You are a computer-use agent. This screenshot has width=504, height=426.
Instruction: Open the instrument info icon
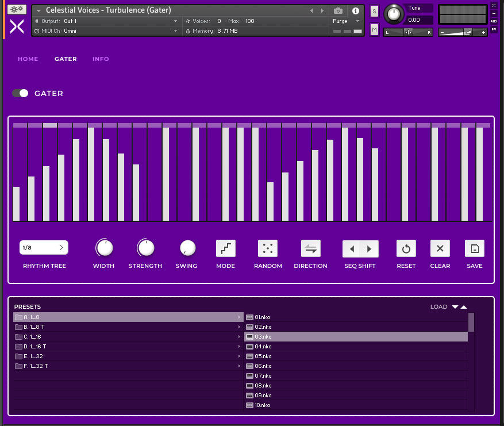point(356,11)
